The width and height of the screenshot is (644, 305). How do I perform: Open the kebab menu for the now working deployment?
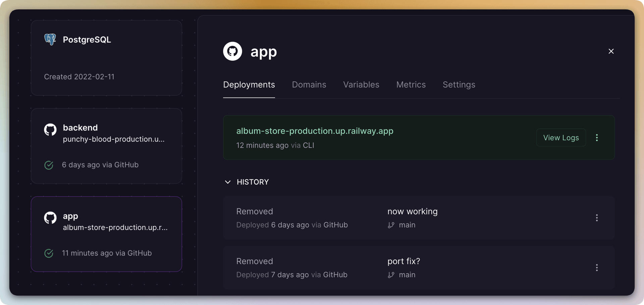[597, 218]
